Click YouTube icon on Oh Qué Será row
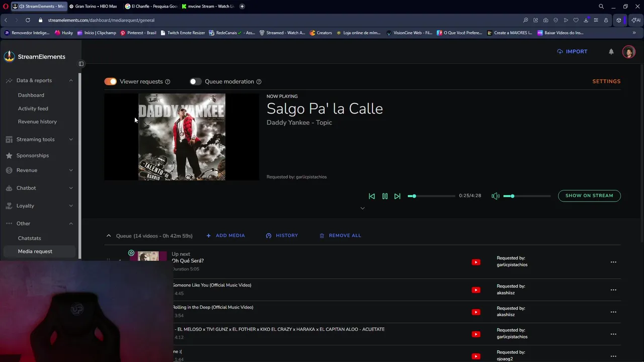Screen dimensions: 644x362 click(x=476, y=262)
